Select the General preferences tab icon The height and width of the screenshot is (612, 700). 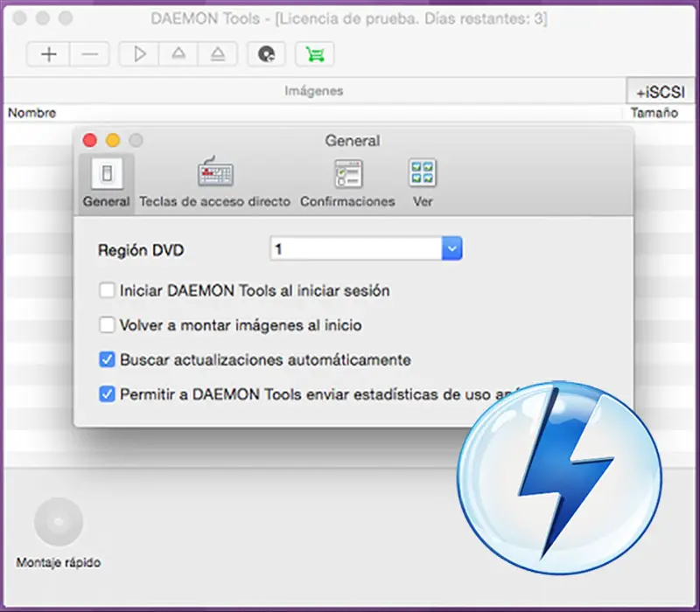click(x=106, y=184)
